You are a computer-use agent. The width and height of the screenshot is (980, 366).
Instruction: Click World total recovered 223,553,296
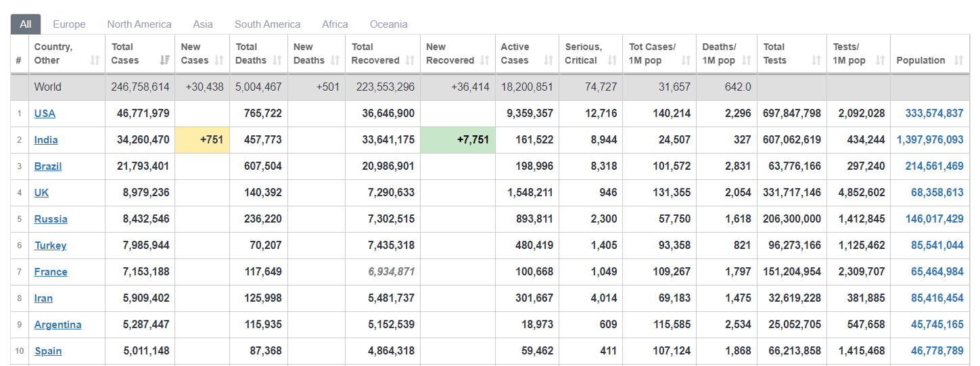tap(386, 87)
